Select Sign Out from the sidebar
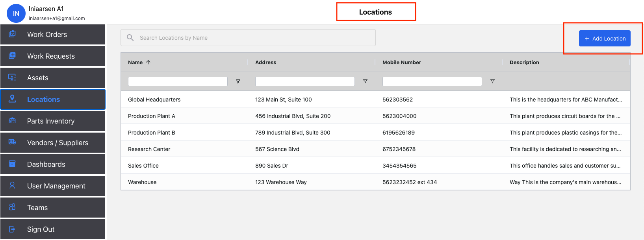This screenshot has width=644, height=240. point(53,229)
